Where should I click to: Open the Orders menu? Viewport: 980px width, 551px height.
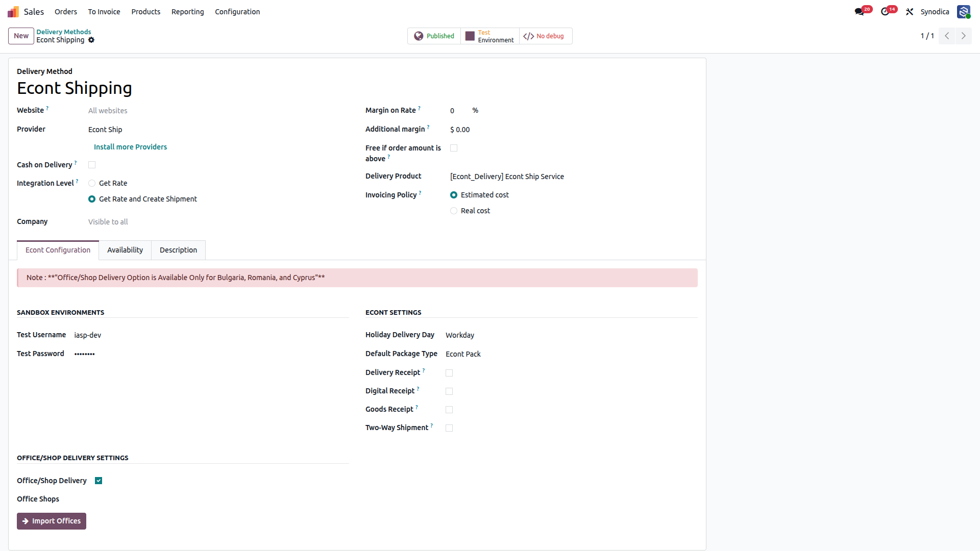point(66,12)
